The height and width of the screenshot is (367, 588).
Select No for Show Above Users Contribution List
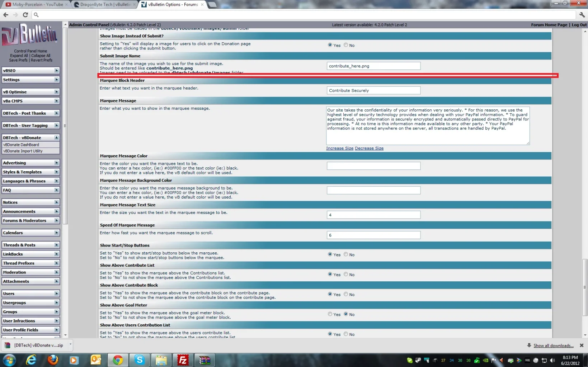point(346,334)
